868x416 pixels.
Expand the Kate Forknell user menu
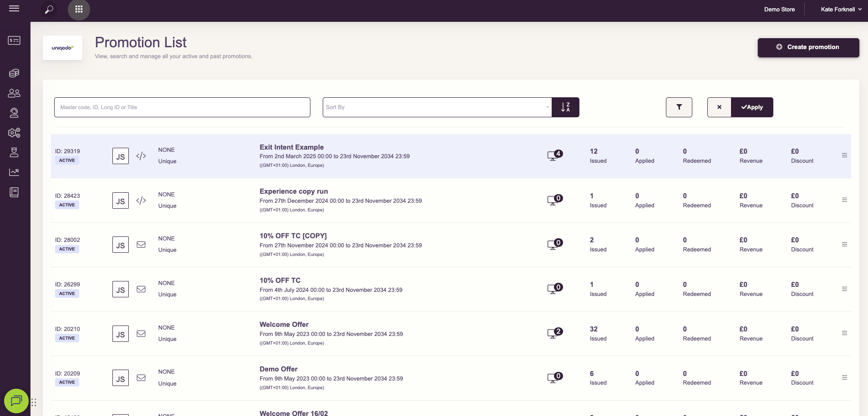pyautogui.click(x=841, y=9)
